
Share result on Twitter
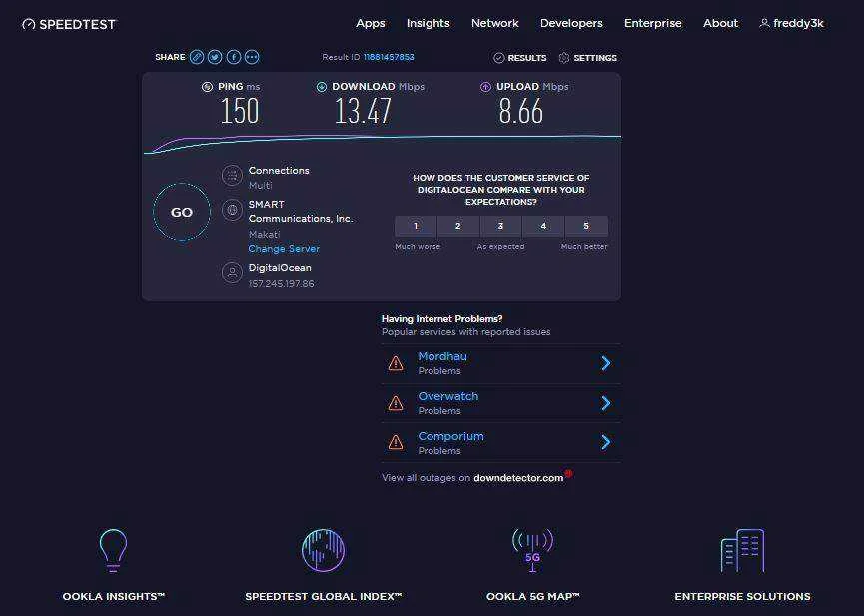click(x=215, y=57)
